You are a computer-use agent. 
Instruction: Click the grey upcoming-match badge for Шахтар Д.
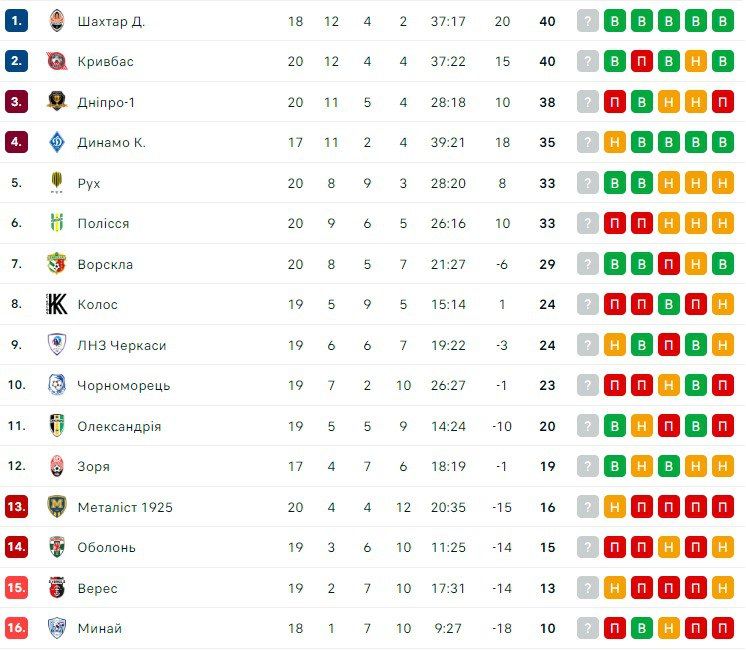588,21
